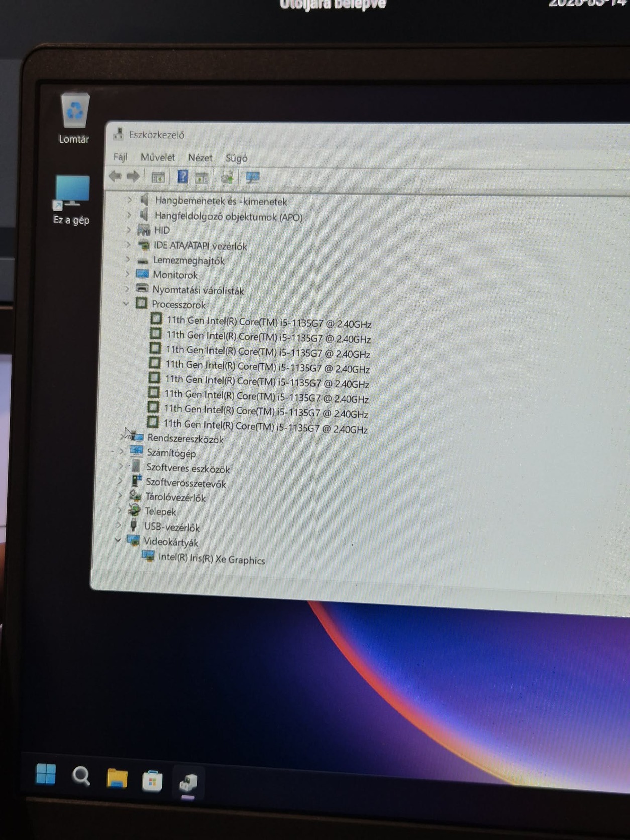Select the Telepek tree item
This screenshot has height=840, width=630.
160,511
